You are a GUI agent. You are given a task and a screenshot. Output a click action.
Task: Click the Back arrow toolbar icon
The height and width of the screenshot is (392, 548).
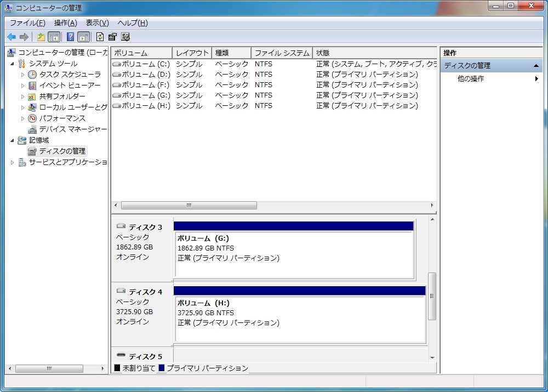pyautogui.click(x=12, y=37)
